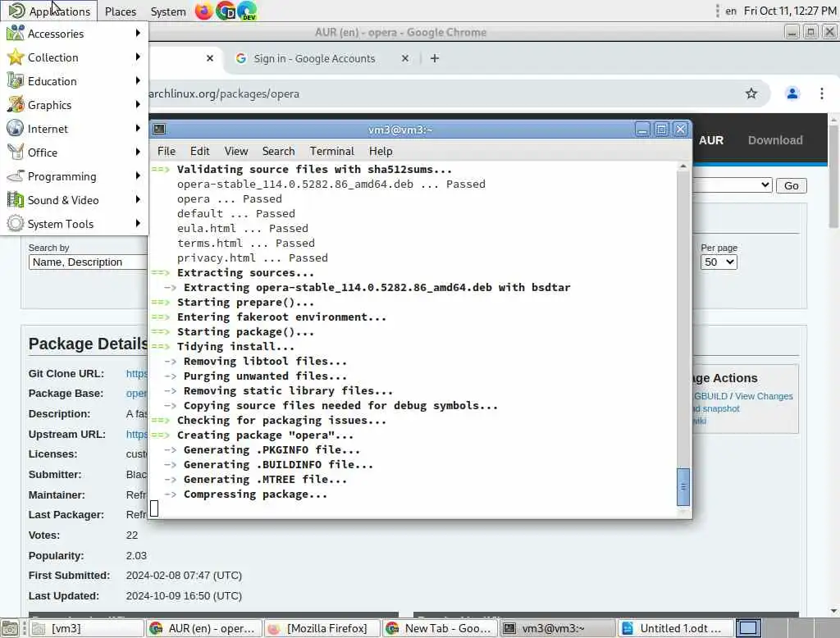Viewport: 840px width, 638px height.
Task: Click the Office category icon
Action: click(x=15, y=153)
